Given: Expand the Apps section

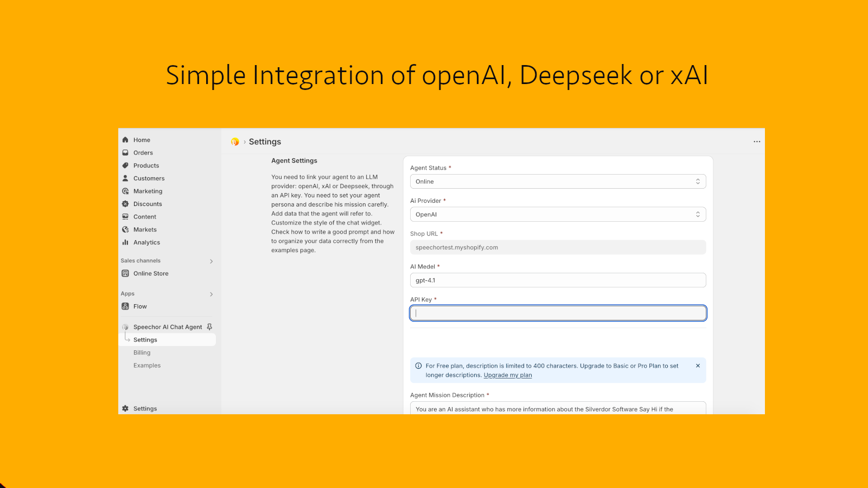Looking at the screenshot, I should coord(211,294).
